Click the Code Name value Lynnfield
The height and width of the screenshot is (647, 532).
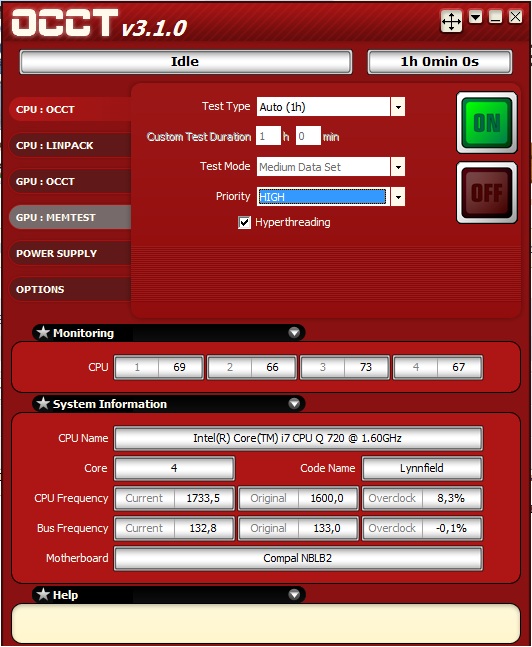pyautogui.click(x=422, y=468)
